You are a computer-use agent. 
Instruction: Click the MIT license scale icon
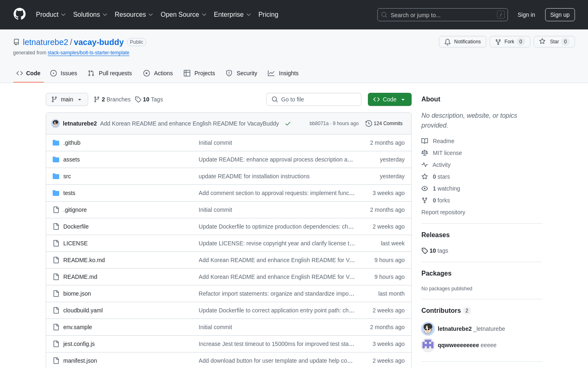pos(425,153)
